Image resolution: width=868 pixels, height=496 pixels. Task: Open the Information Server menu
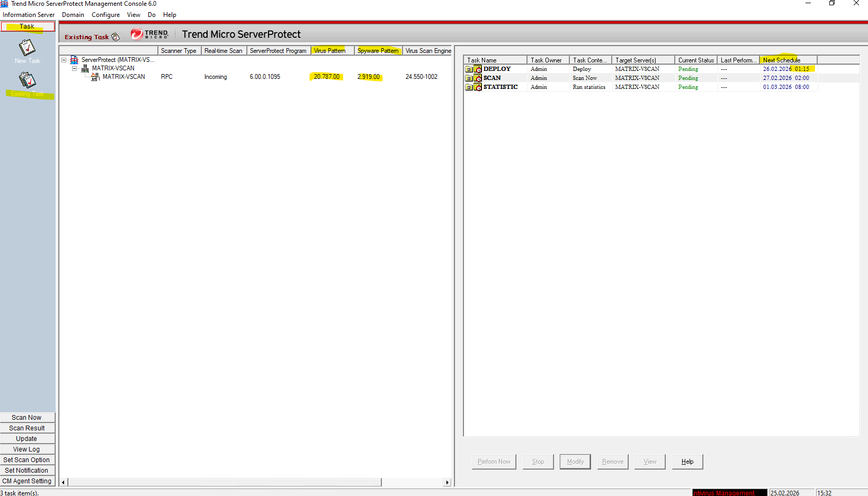click(x=29, y=15)
